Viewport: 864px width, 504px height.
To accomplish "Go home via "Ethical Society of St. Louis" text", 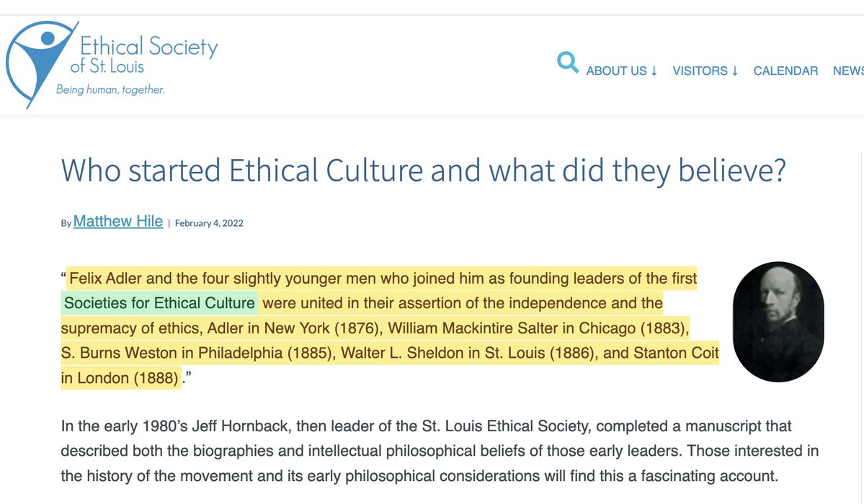I will coord(148,55).
